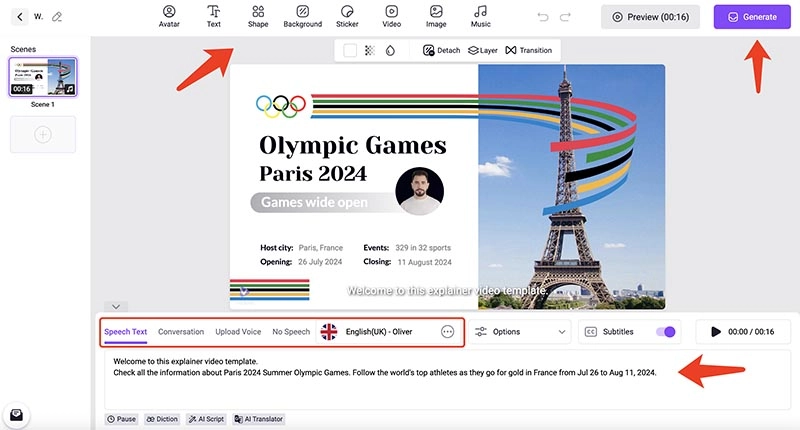Open the Sticker library
800x430 pixels.
[x=347, y=16]
